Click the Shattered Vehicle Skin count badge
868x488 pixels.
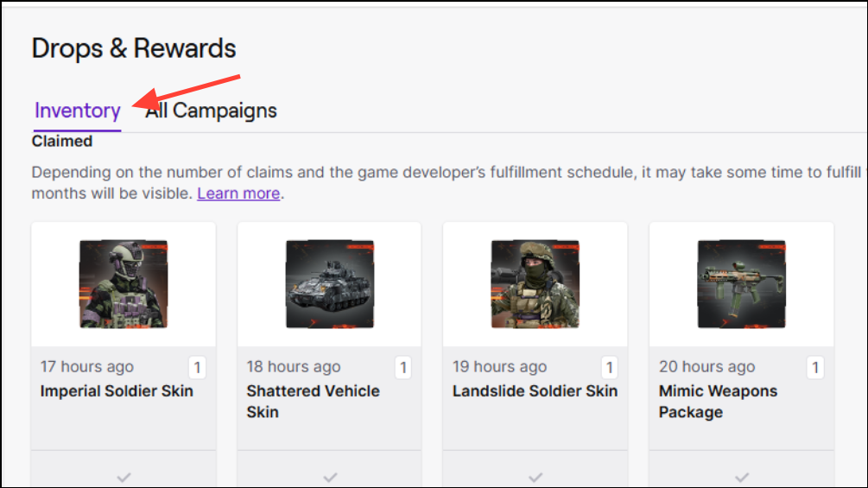[402, 368]
